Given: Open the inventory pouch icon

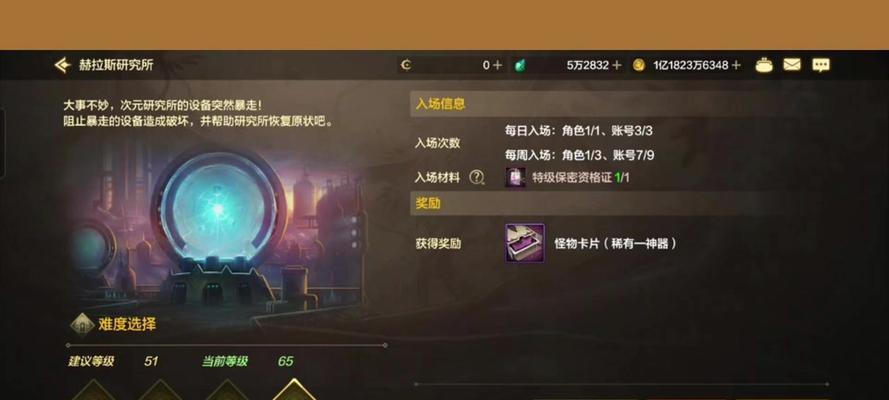Looking at the screenshot, I should [x=764, y=65].
